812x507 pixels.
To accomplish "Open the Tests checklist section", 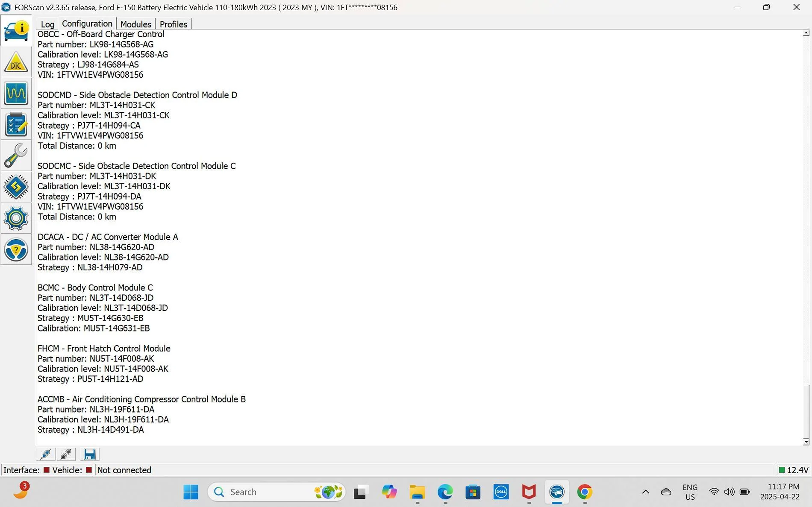I will tap(16, 124).
